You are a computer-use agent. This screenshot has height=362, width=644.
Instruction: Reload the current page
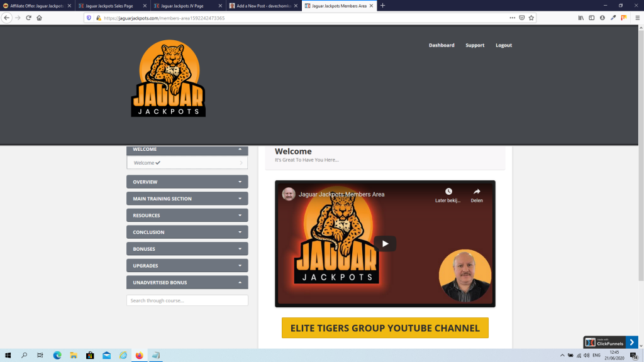[28, 18]
